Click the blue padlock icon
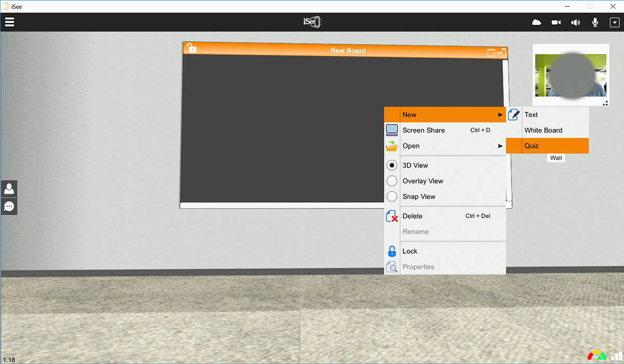 tap(392, 251)
